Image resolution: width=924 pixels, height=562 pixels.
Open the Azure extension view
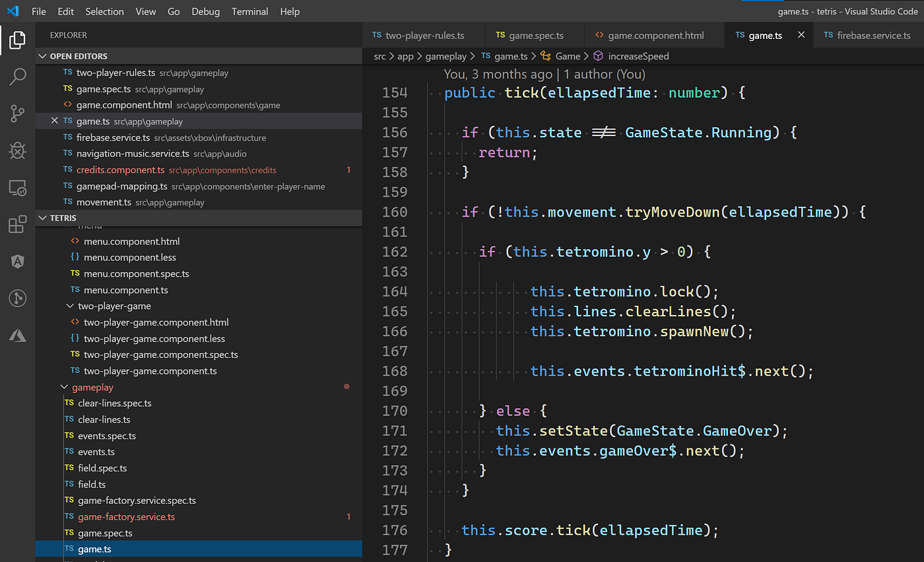point(17,335)
